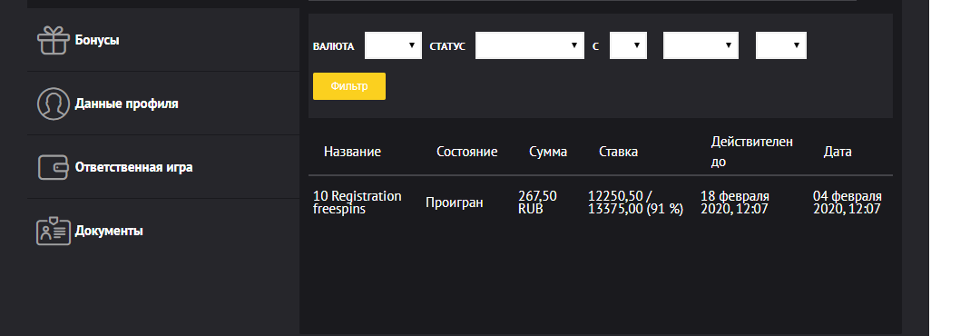
Task: Click the wallet icon for Ответственная игра
Action: (54, 168)
